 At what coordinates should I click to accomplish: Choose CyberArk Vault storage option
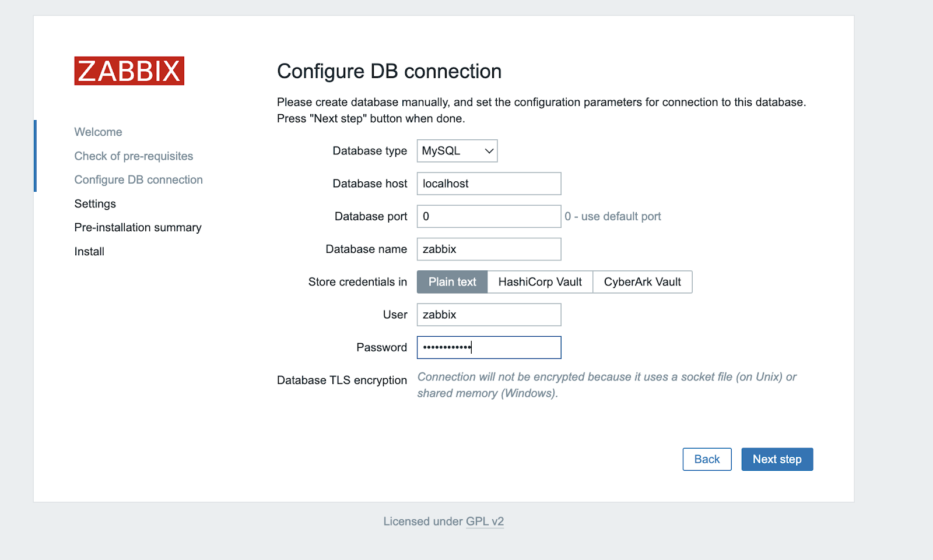pos(642,282)
